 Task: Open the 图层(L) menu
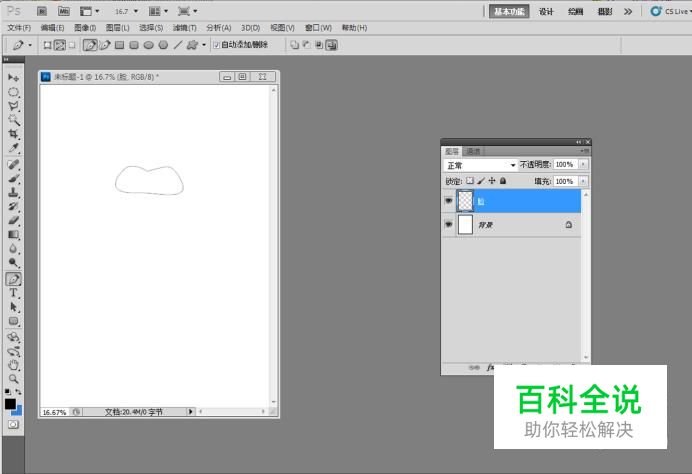(x=118, y=28)
